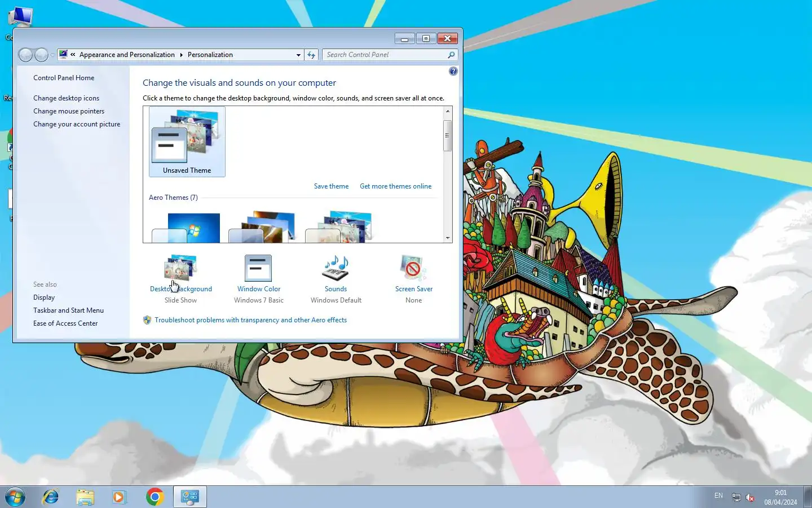Screen dimensions: 812x508
Task: Click the Personalization breadcrumb
Action: (210, 55)
